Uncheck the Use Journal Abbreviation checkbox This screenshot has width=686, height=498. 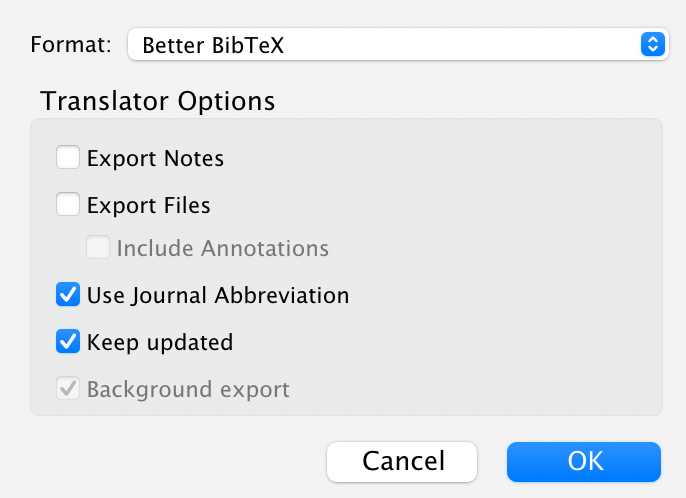click(68, 294)
